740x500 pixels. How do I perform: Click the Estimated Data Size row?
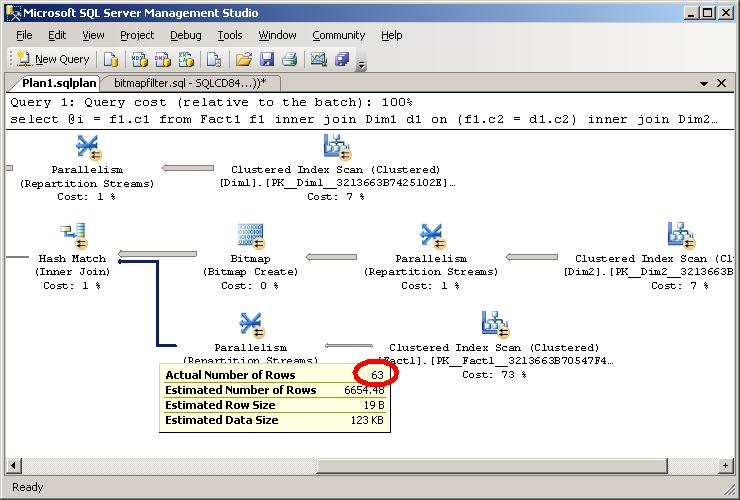275,420
